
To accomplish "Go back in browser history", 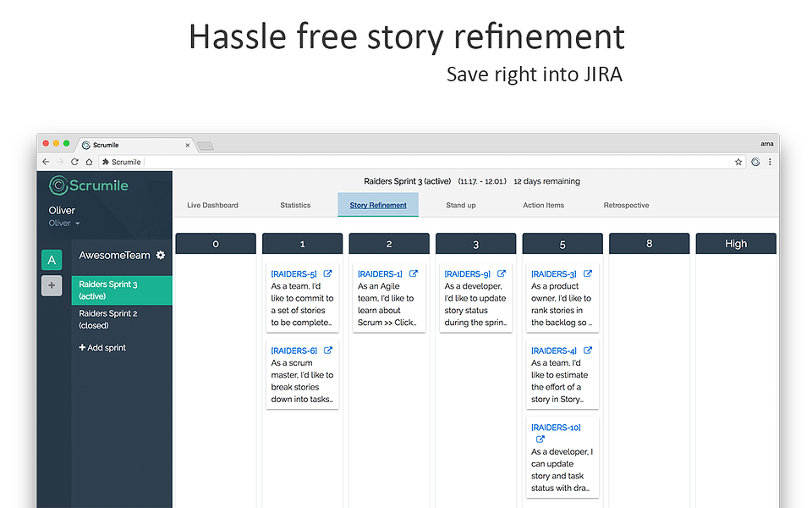I will pos(46,162).
